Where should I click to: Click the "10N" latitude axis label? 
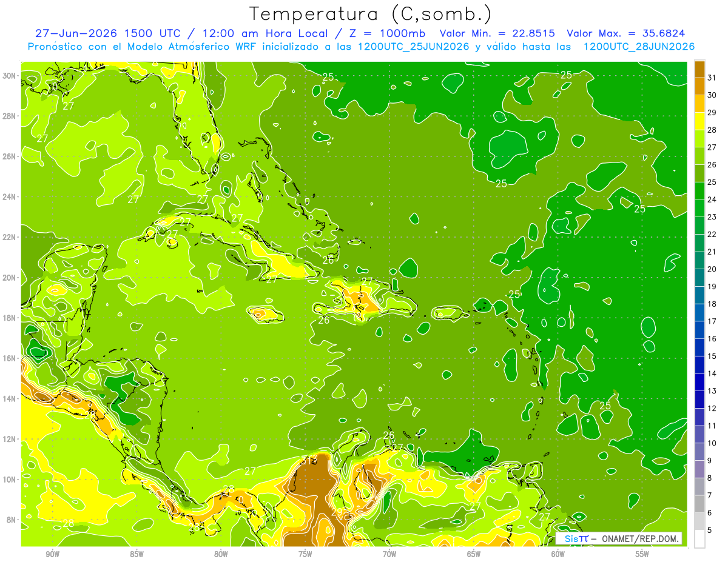click(x=10, y=480)
